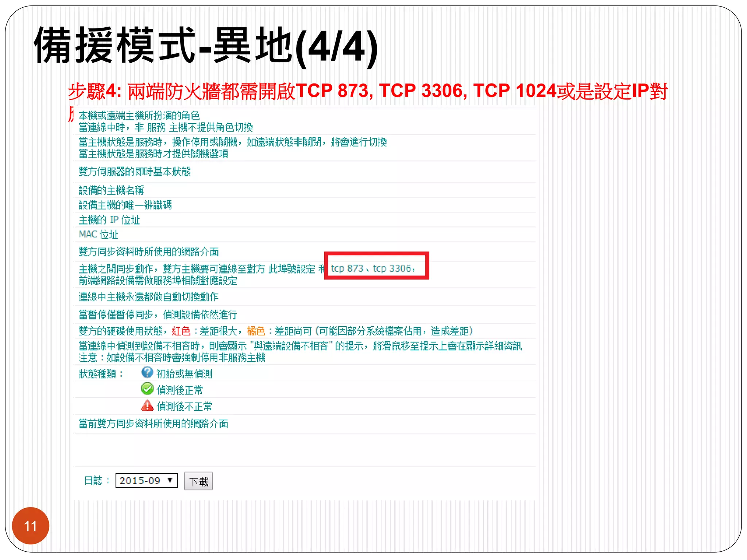
Task: Click the text '連線中主機永遠都做自動切換動作'
Action: coord(148,297)
